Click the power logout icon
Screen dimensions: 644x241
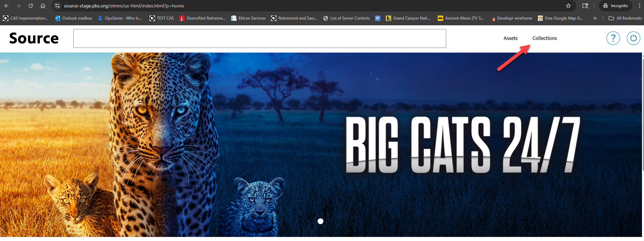634,38
